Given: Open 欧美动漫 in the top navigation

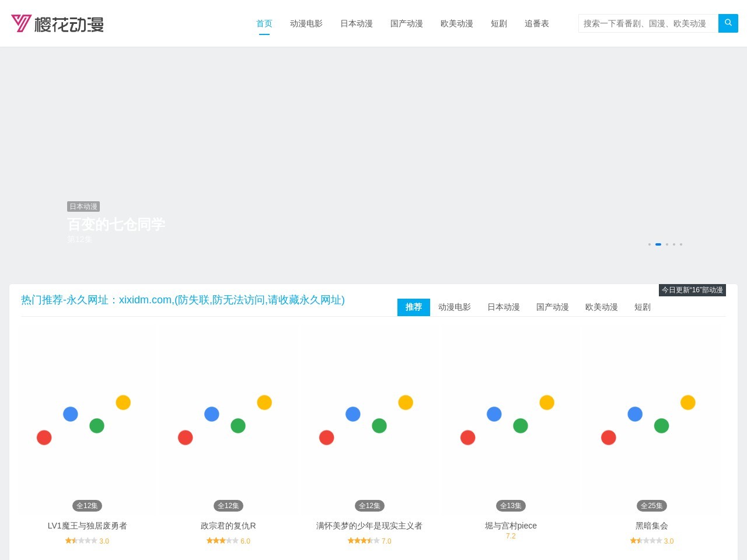Looking at the screenshot, I should (457, 23).
